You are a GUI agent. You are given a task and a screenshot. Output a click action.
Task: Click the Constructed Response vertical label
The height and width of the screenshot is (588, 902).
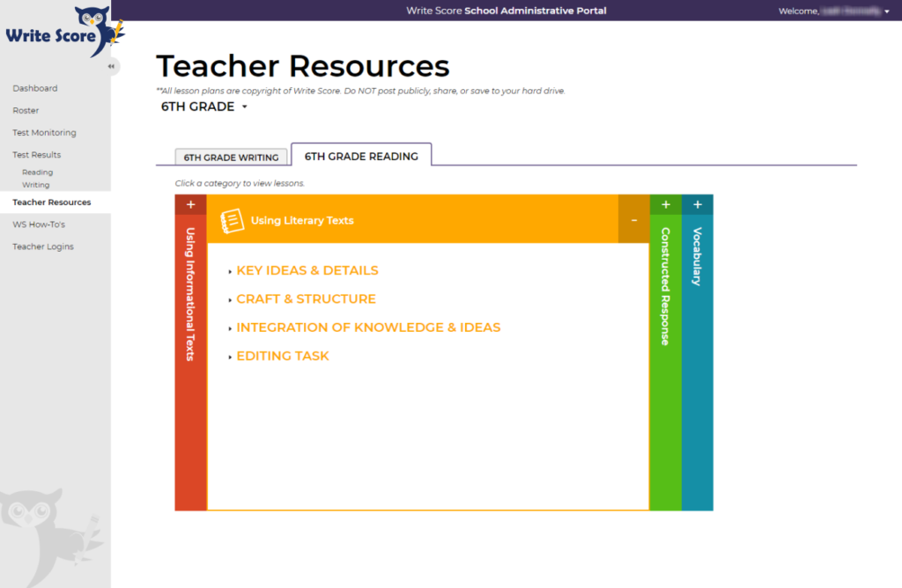[x=666, y=287]
